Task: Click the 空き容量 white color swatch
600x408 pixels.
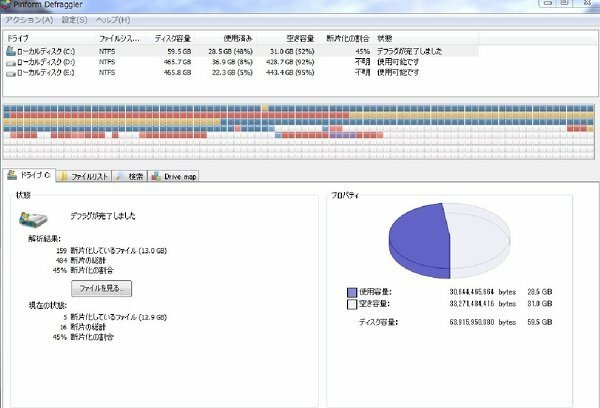Action: pyautogui.click(x=352, y=304)
